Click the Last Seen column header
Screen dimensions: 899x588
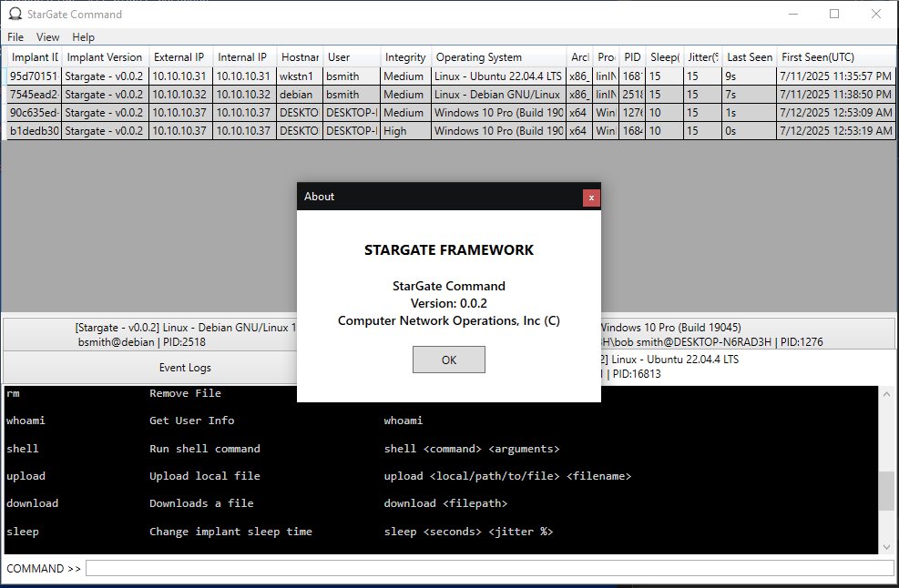pyautogui.click(x=750, y=57)
